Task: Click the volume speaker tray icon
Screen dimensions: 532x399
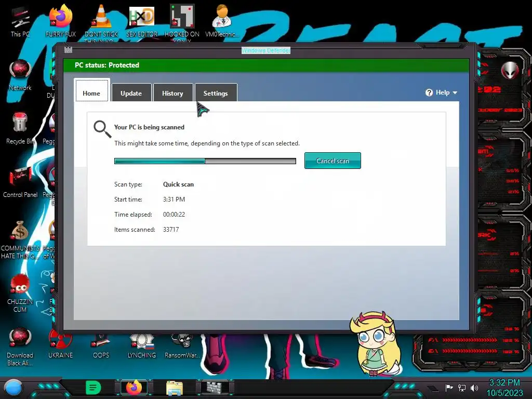Action: 474,388
